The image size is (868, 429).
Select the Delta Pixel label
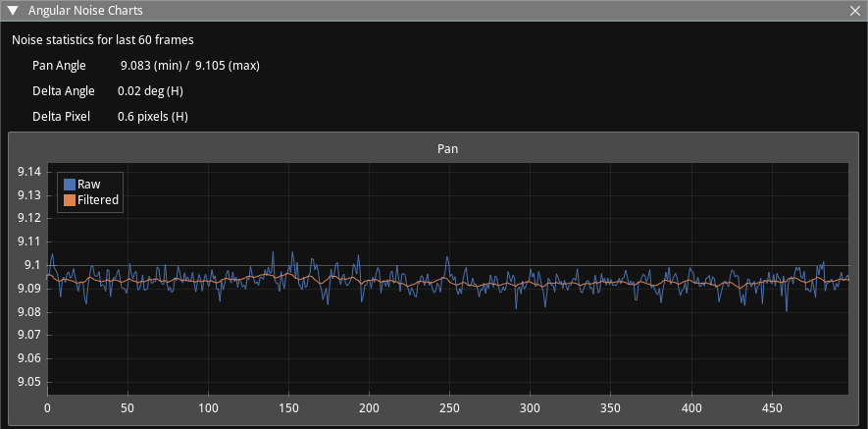click(x=61, y=117)
